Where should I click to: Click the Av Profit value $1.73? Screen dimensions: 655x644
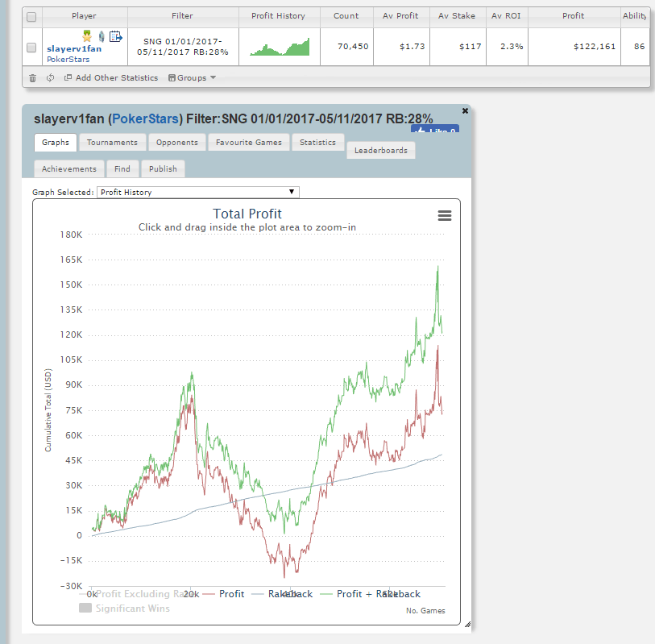pos(412,47)
